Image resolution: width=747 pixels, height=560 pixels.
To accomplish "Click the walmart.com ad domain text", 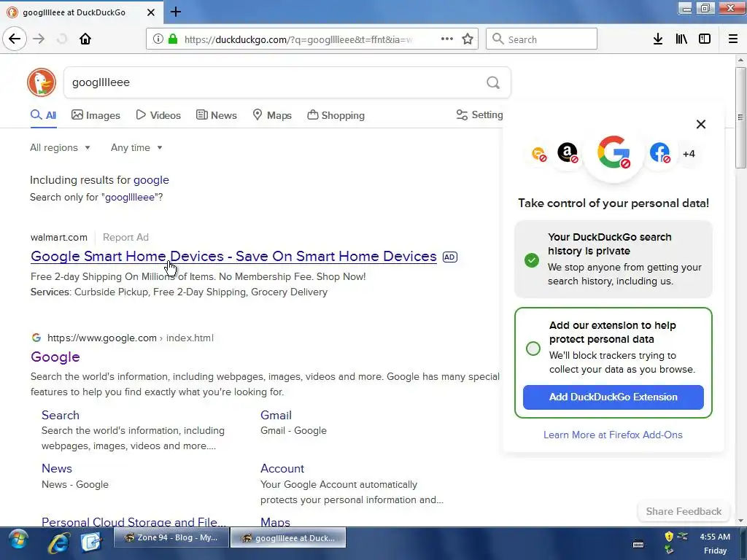I will pyautogui.click(x=59, y=237).
